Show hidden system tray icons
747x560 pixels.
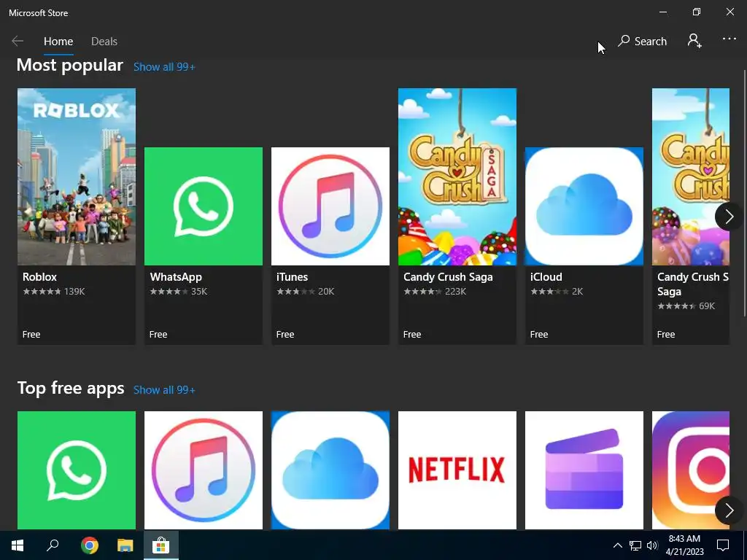coord(617,545)
